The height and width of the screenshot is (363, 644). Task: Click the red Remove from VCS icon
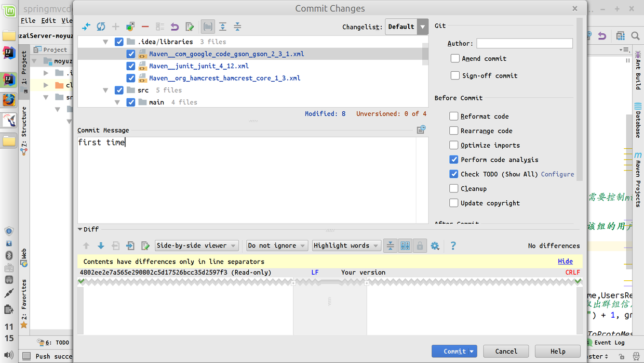pyautogui.click(x=145, y=27)
